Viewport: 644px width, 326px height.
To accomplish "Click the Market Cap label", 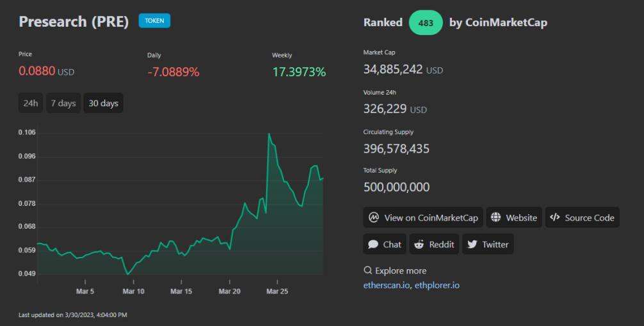I will (x=379, y=52).
